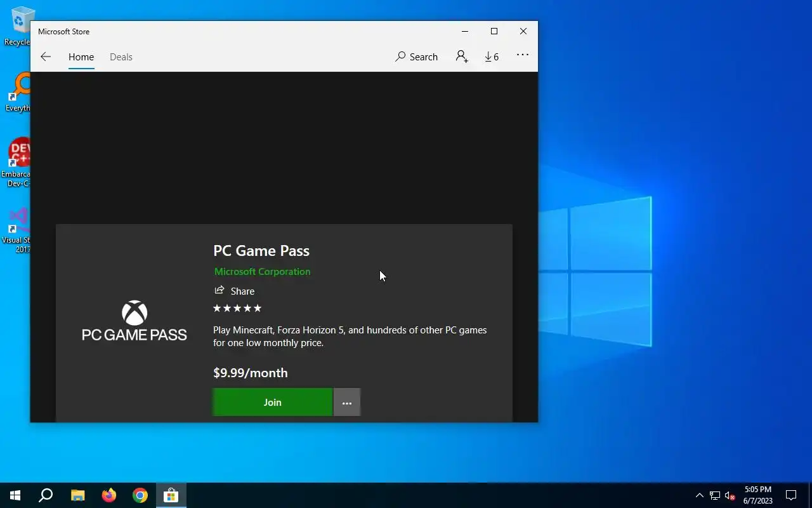Open the See more menu in Store header
This screenshot has width=812, height=508.
[523, 55]
